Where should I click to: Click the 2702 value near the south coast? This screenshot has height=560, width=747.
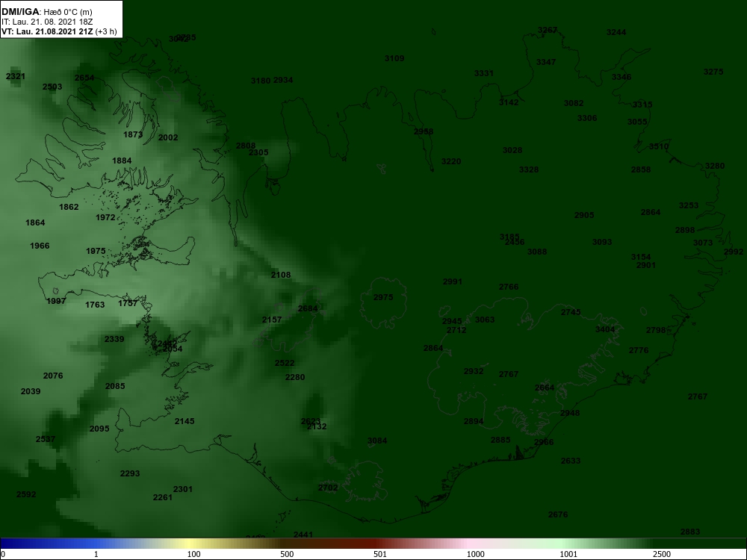[328, 488]
